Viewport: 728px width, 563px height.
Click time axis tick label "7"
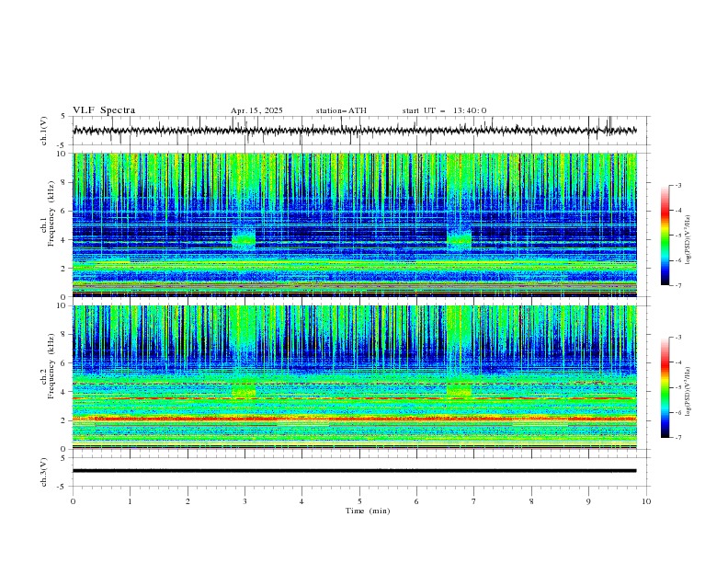tap(474, 501)
